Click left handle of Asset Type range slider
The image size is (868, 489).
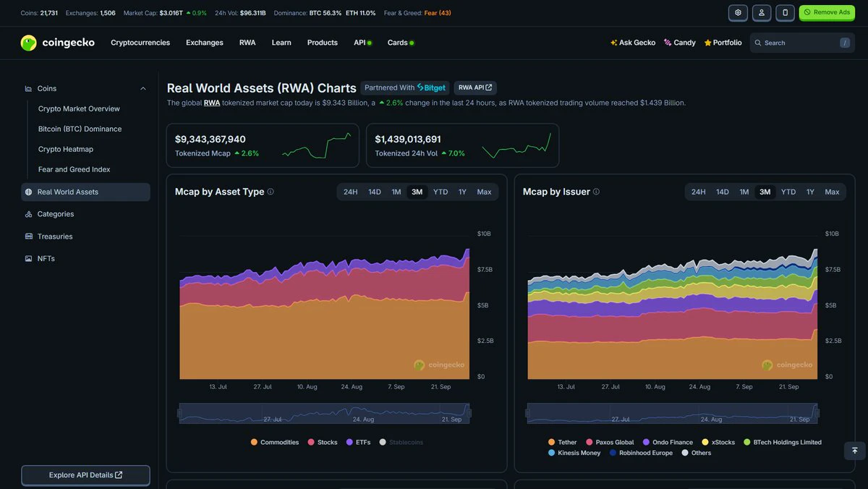[x=179, y=413]
